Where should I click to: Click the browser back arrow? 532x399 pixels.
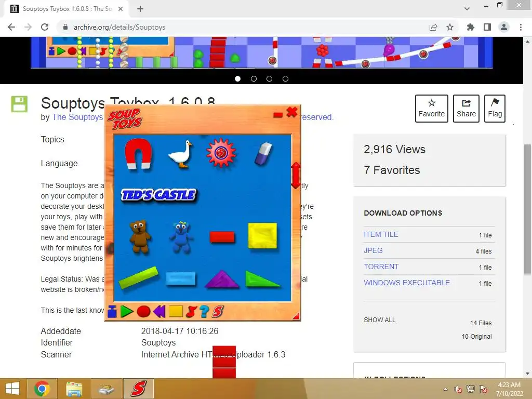click(11, 27)
